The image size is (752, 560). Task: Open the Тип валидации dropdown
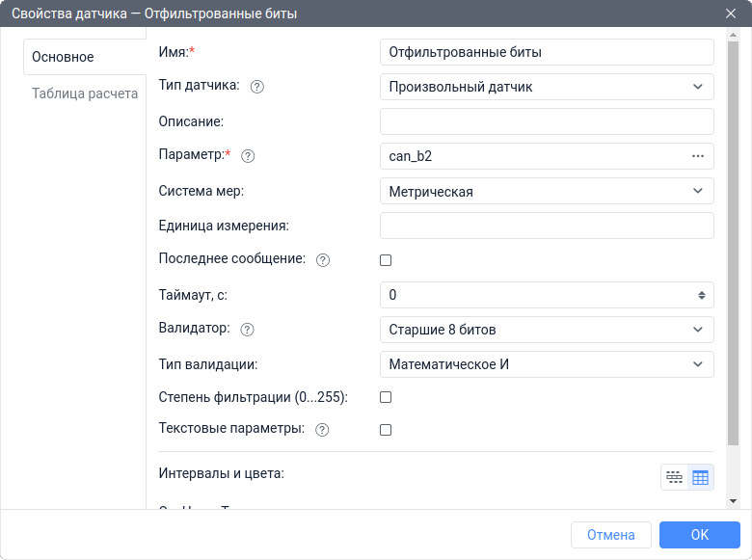[x=547, y=364]
